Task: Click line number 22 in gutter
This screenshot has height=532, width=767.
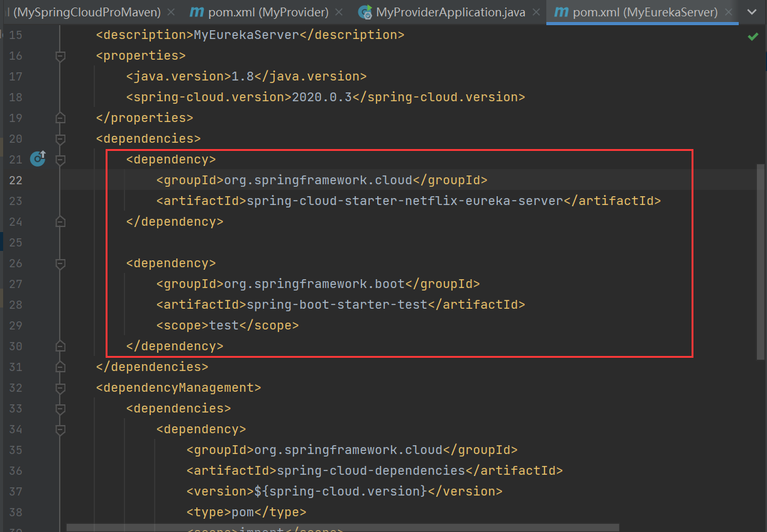Action: pos(15,180)
